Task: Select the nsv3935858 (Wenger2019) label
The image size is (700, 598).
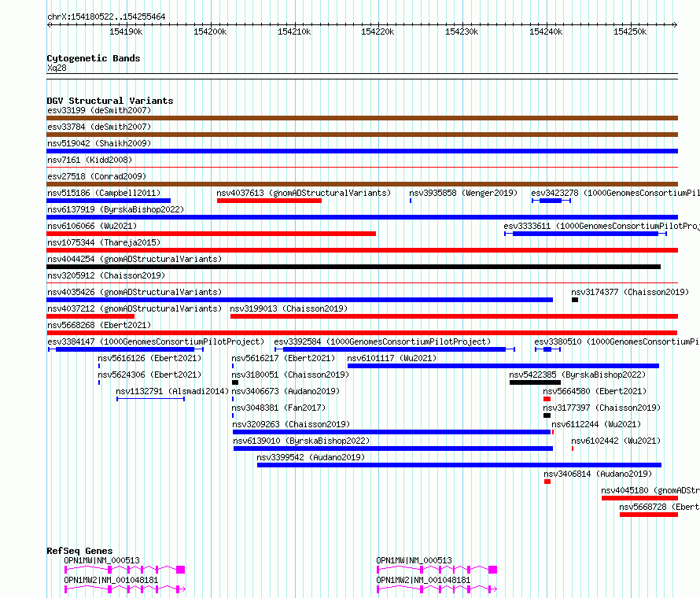Action: point(463,193)
